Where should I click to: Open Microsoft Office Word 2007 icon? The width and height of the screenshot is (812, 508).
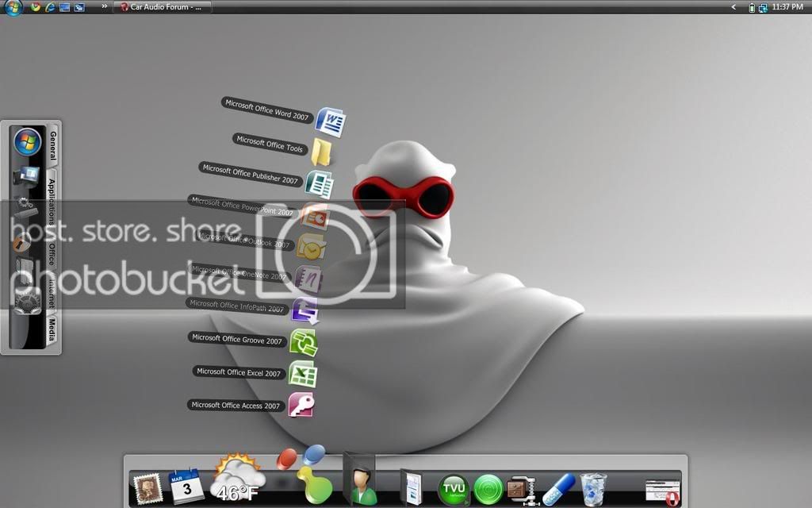331,122
